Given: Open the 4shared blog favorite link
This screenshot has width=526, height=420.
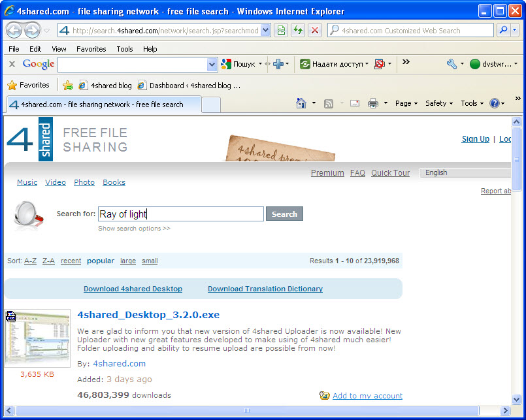Looking at the screenshot, I should point(105,86).
